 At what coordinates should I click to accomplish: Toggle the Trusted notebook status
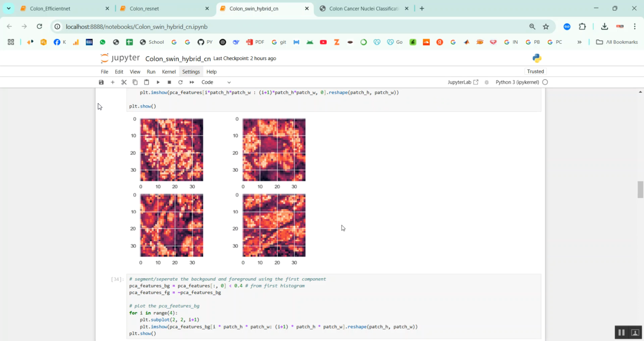535,71
